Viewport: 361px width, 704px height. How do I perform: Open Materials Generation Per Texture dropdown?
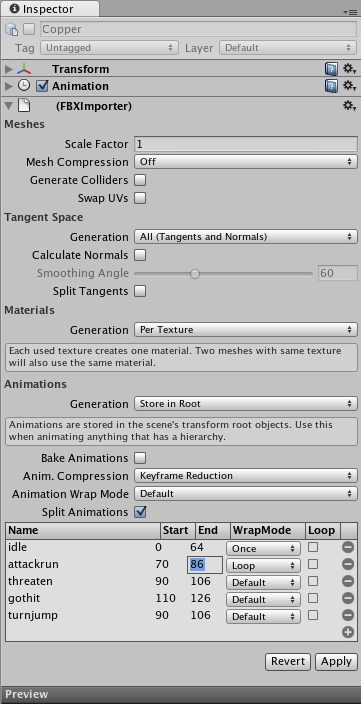point(246,330)
